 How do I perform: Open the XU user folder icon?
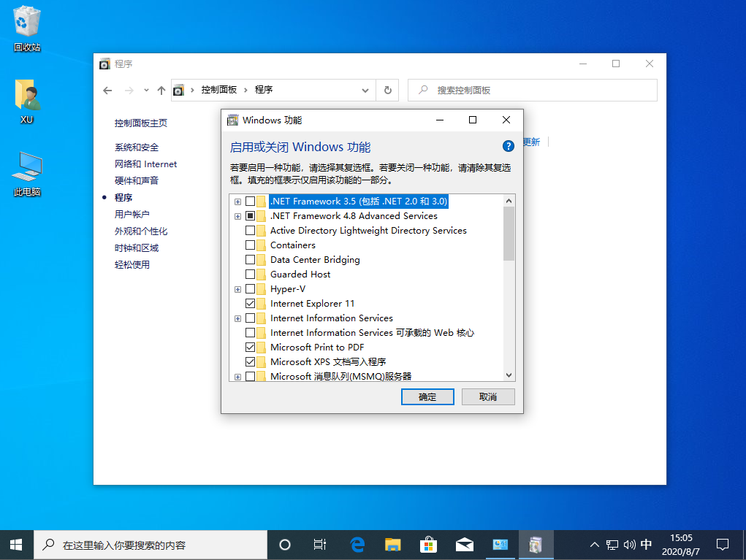[x=26, y=101]
